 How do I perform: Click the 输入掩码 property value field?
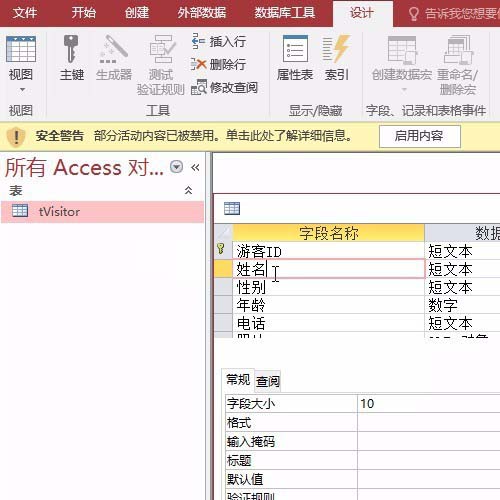429,441
